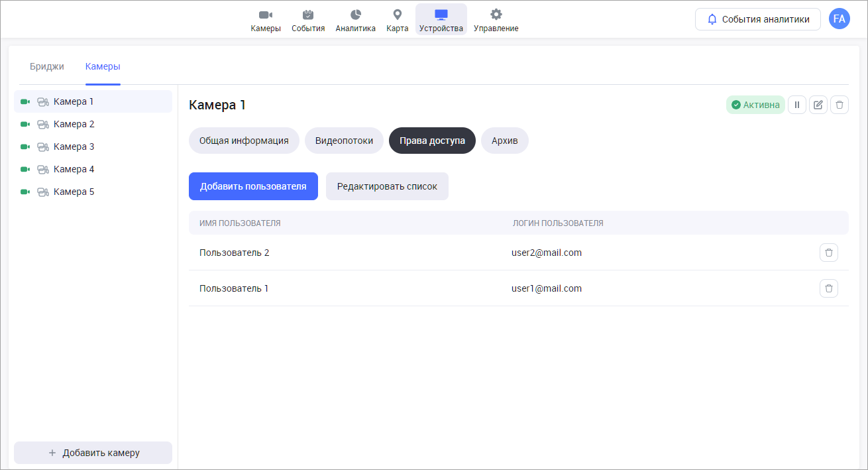This screenshot has height=470, width=868.
Task: Remove Пользователь 2 using trash icon
Action: pyautogui.click(x=829, y=253)
